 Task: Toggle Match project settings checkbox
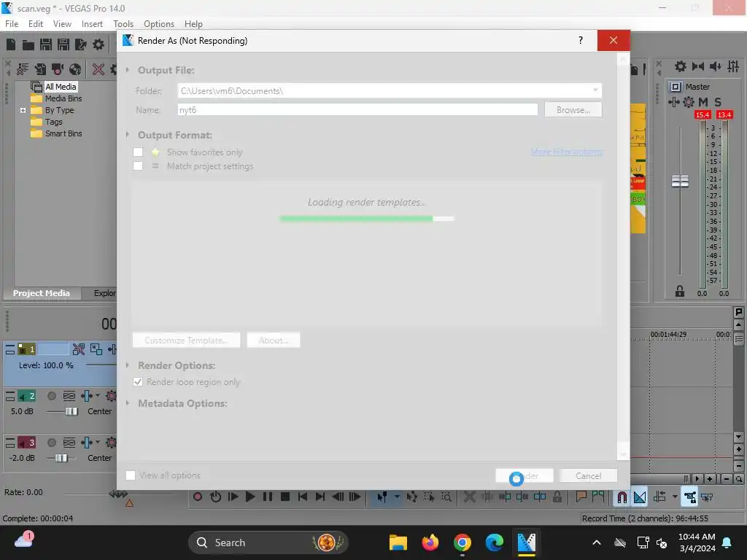coord(138,166)
